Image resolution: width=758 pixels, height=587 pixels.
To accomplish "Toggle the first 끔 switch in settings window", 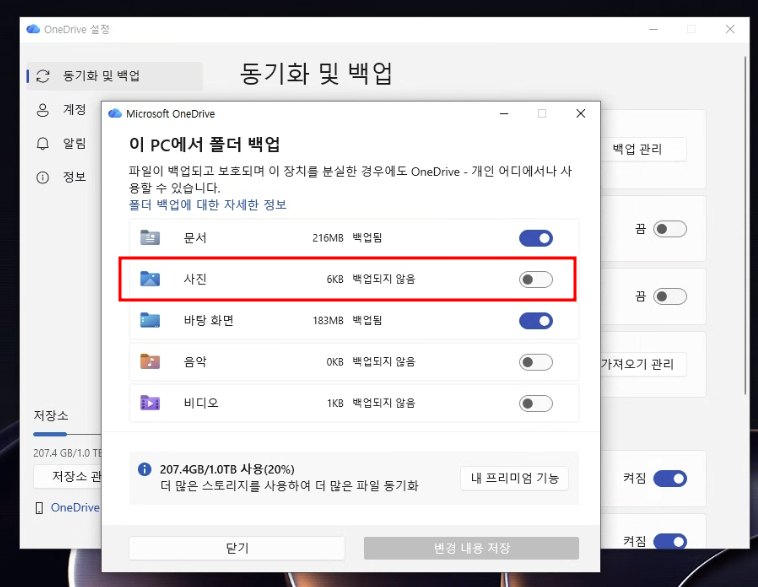I will tap(670, 229).
